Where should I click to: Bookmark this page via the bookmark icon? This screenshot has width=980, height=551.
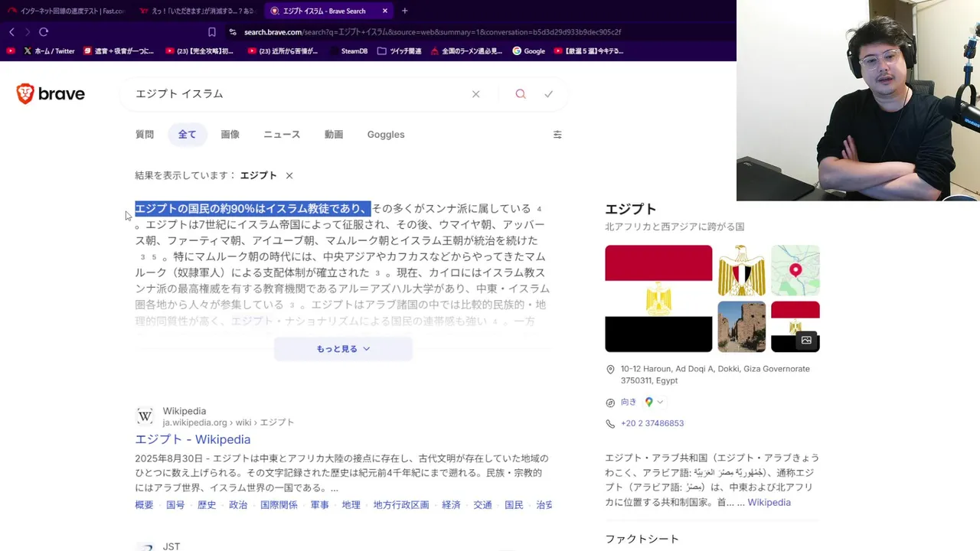click(212, 32)
